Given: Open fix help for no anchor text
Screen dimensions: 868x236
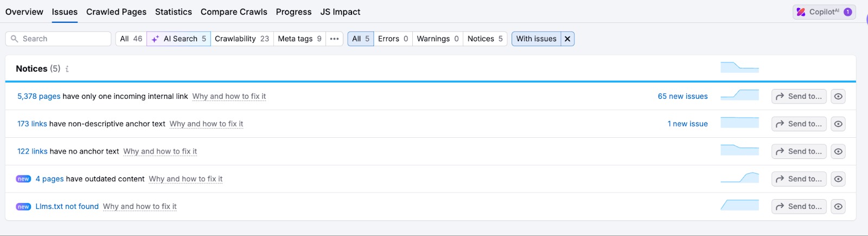Looking at the screenshot, I should [160, 151].
